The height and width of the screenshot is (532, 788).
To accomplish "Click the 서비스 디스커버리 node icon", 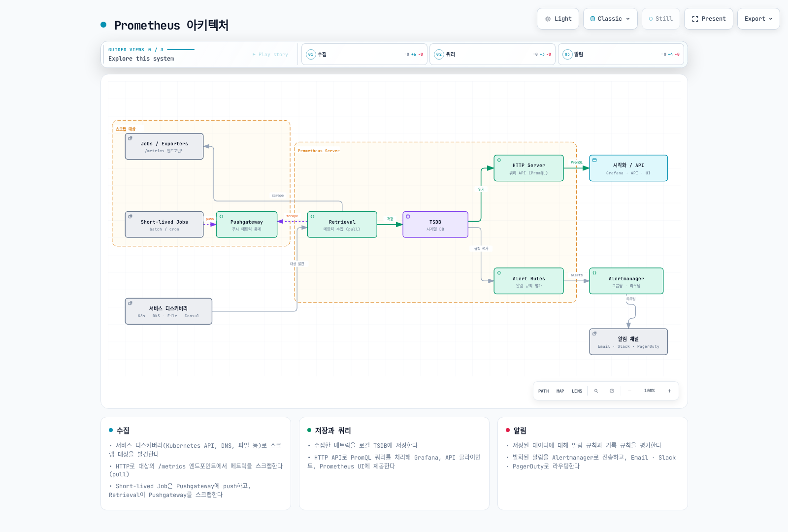I will (x=130, y=303).
